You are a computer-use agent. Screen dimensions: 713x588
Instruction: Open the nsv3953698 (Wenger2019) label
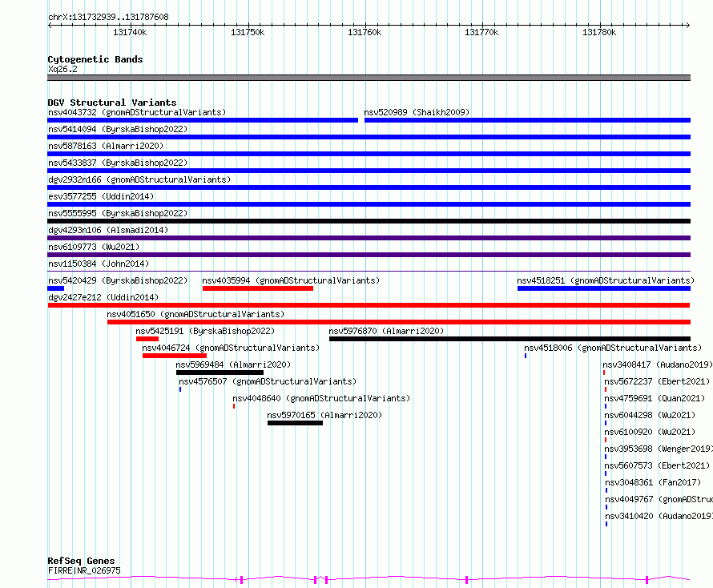[659, 449]
